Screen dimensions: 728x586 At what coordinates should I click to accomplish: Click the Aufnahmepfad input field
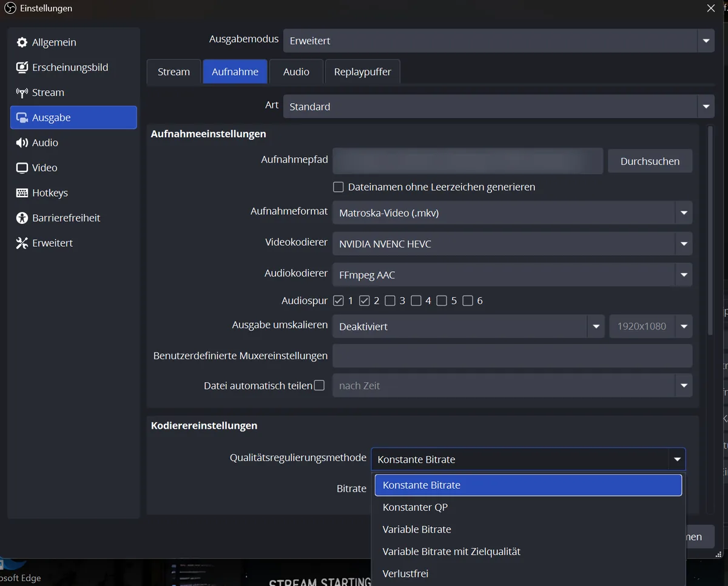468,161
